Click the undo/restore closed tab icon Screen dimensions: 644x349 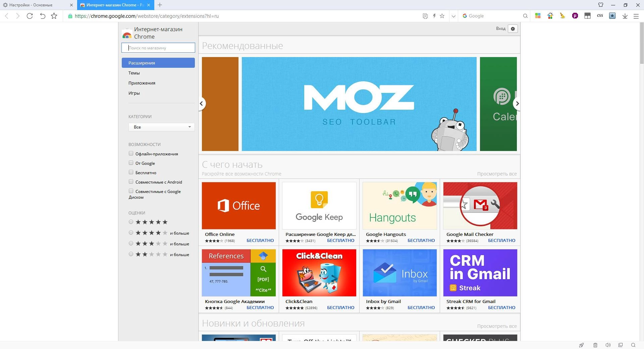(x=42, y=16)
